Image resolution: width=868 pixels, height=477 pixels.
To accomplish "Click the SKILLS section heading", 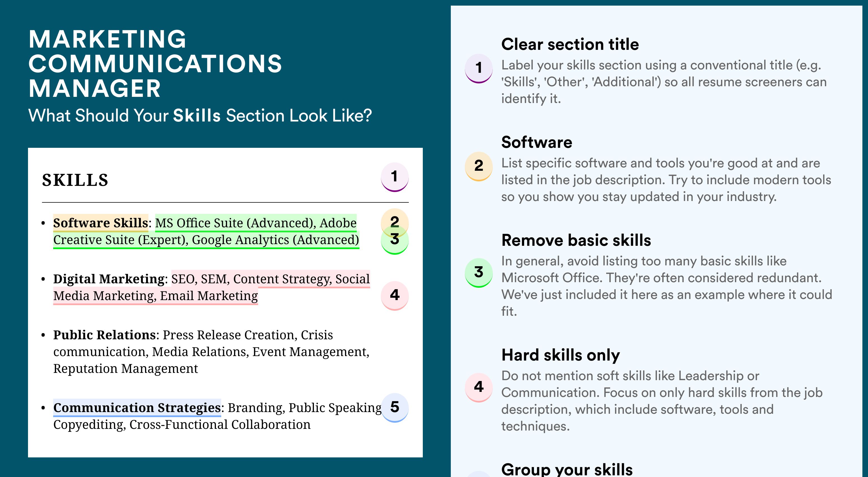I will [x=75, y=180].
